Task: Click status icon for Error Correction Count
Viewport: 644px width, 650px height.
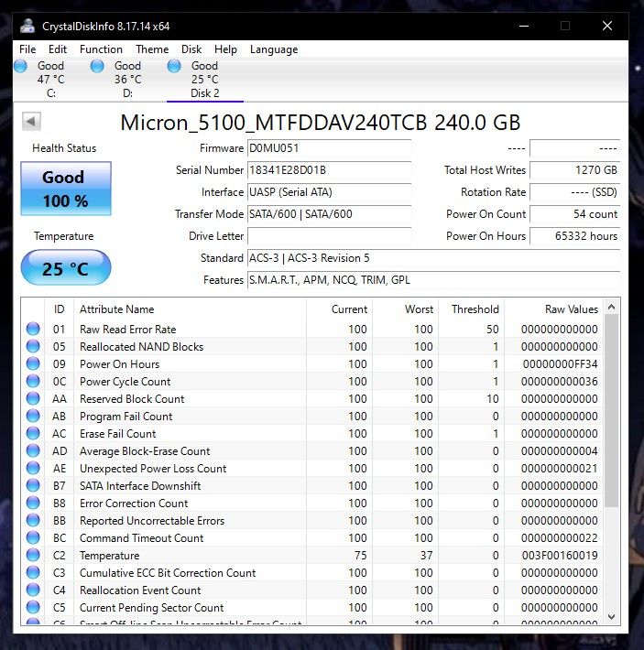Action: [x=33, y=503]
